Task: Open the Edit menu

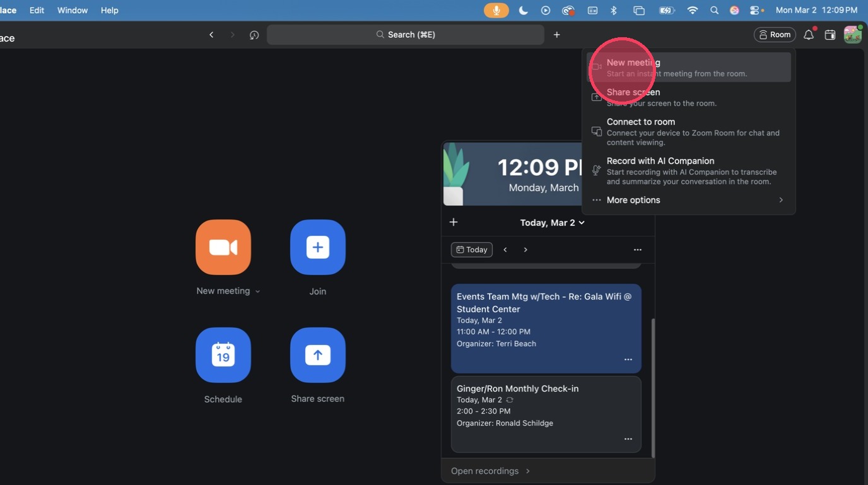Action: coord(37,10)
